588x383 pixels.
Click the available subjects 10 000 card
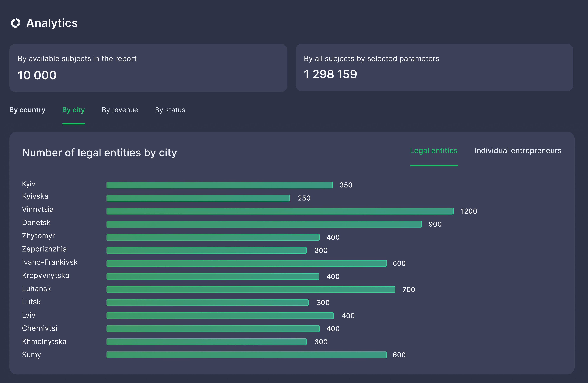[x=148, y=68]
